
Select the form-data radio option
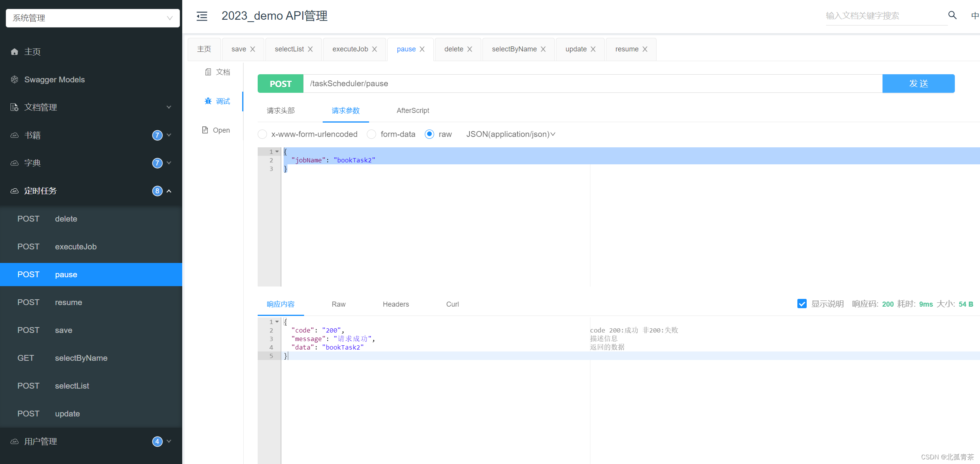(x=371, y=134)
